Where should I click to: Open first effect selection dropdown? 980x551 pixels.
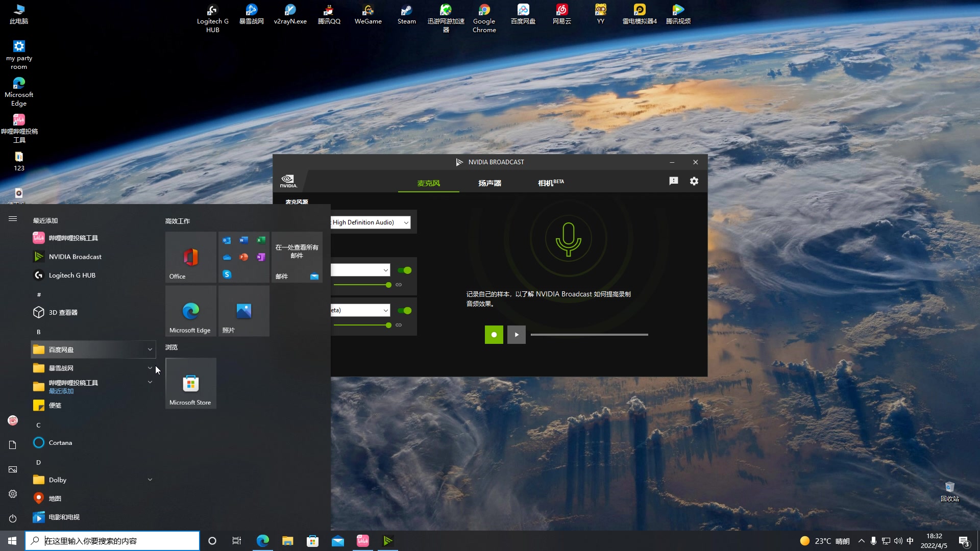coord(360,270)
